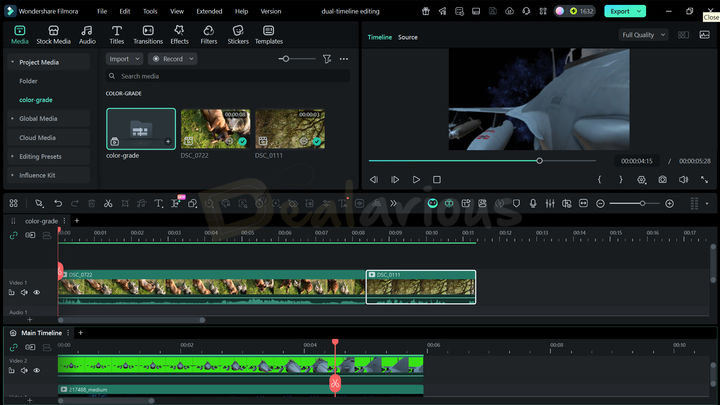Open the Transitions tab

pos(148,35)
